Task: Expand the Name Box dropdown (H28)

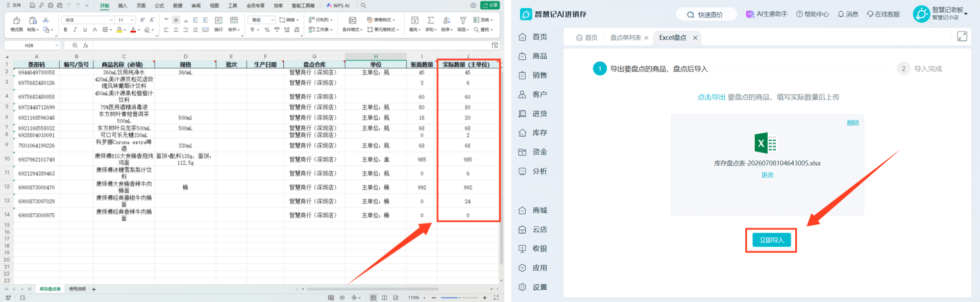Action: click(56, 45)
